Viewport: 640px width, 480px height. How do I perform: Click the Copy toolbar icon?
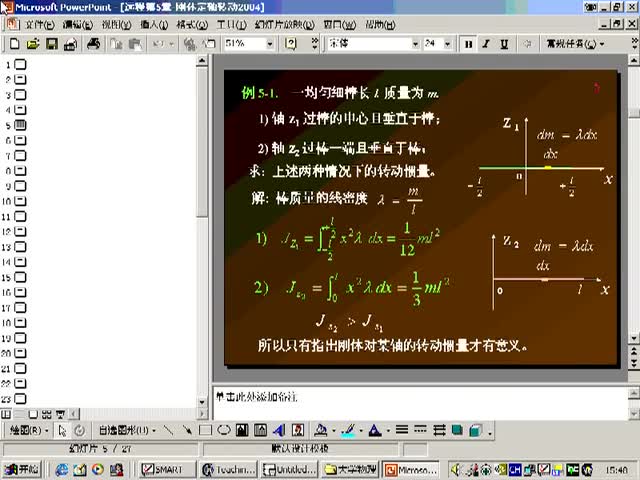click(x=116, y=44)
